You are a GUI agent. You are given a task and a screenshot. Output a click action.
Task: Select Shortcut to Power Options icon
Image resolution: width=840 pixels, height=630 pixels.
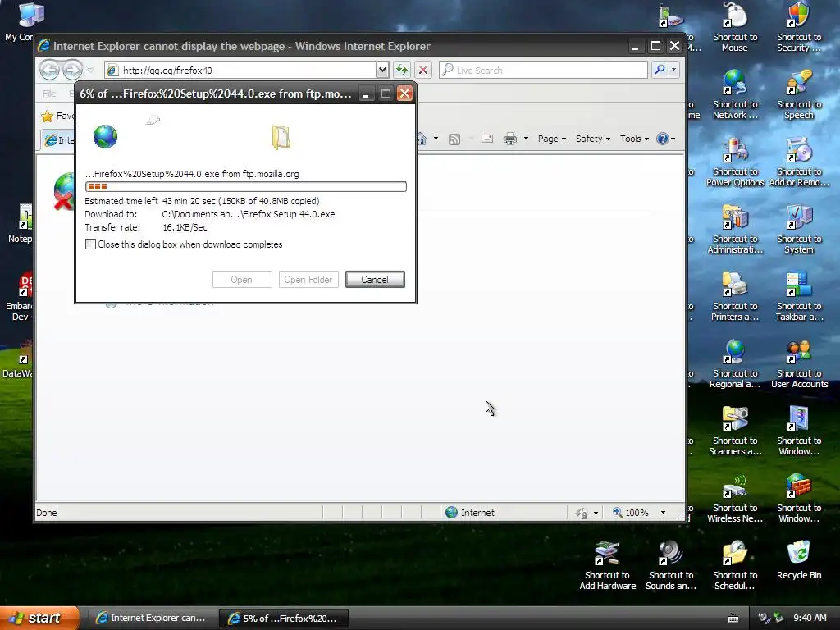[735, 162]
